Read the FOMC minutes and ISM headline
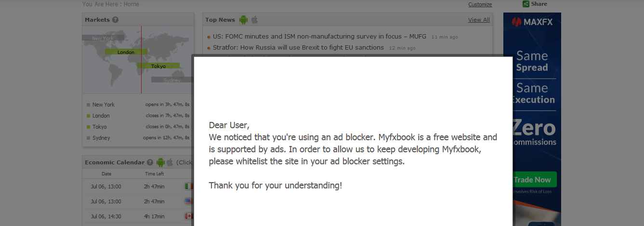The height and width of the screenshot is (226, 644). 320,36
